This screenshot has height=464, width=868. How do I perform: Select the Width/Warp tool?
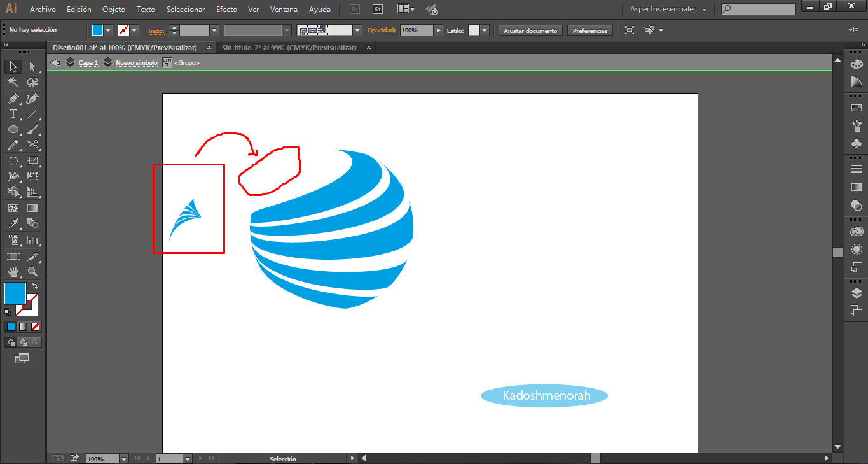(x=13, y=176)
